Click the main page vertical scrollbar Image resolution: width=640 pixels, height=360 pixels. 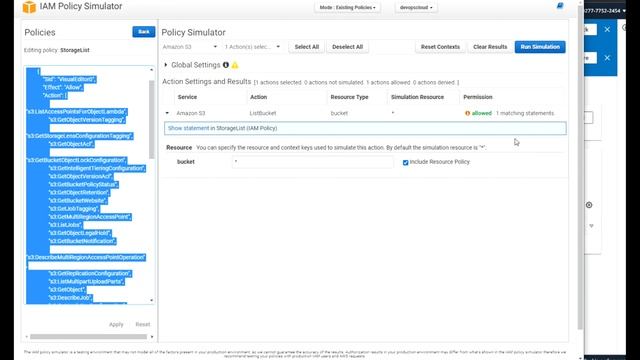pyautogui.click(x=580, y=167)
